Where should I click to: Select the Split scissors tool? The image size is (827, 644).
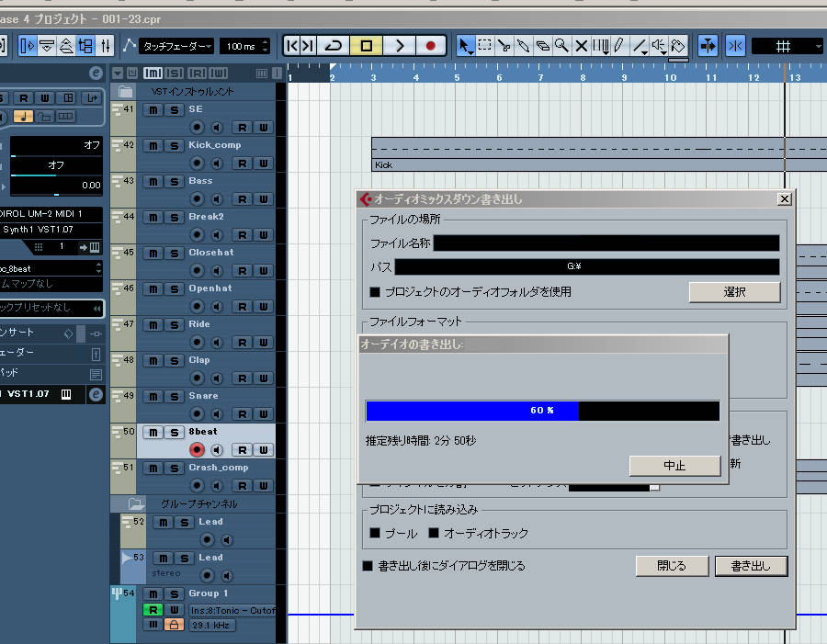tap(504, 46)
